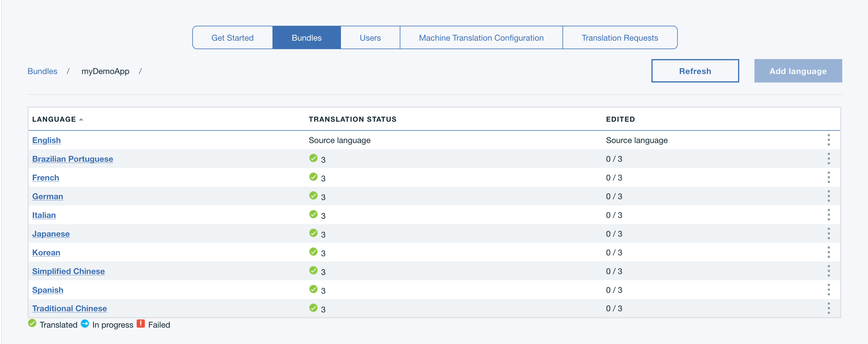The width and height of the screenshot is (868, 344).
Task: Click the 0 / 3 edited value for German
Action: coord(614,197)
